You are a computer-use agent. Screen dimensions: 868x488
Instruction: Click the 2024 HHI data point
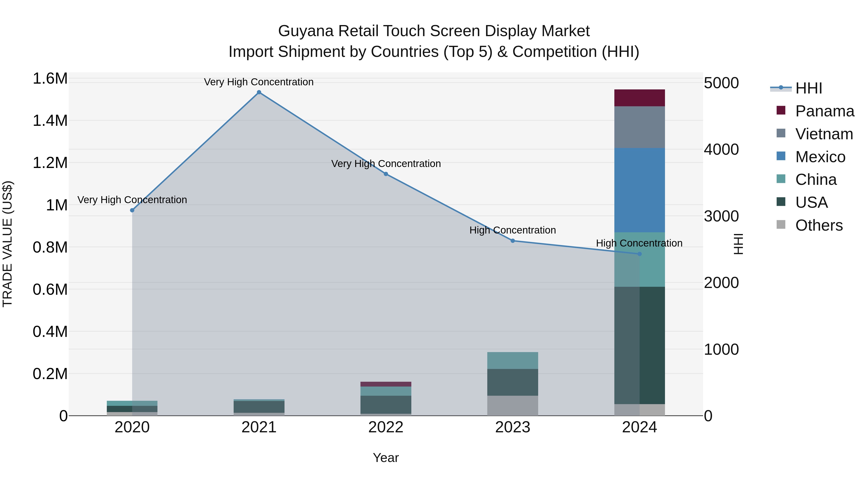click(639, 254)
